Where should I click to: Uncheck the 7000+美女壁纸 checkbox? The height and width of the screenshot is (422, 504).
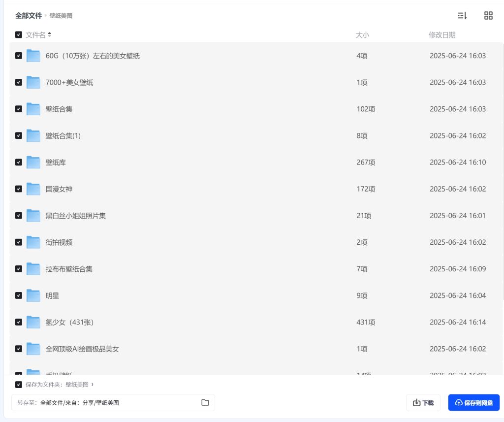coord(19,82)
